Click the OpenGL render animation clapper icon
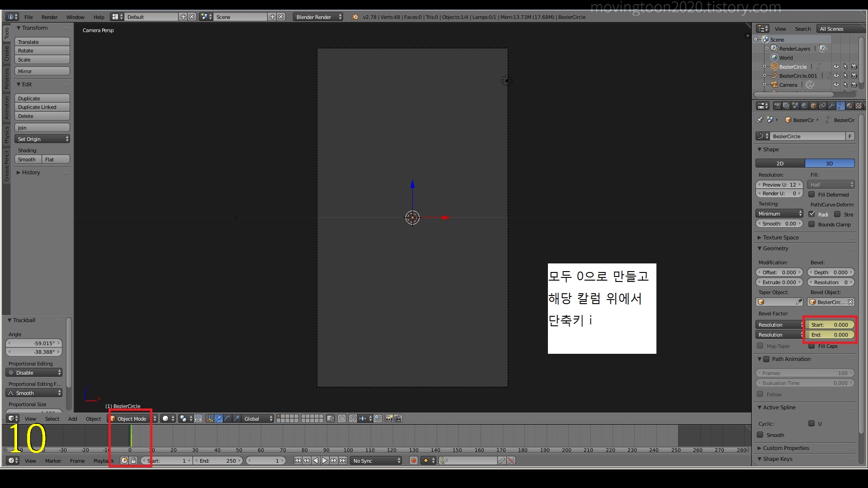Viewport: 868px width, 488px height. tap(398, 418)
